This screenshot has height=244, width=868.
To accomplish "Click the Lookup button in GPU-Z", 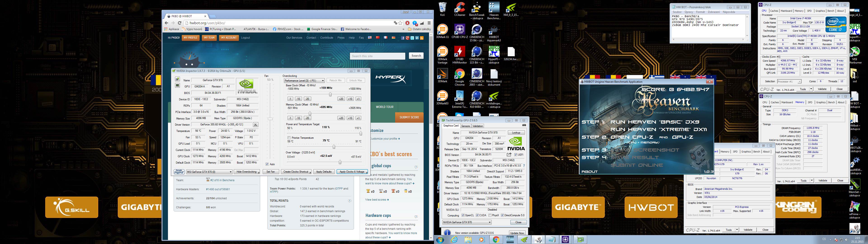I will 516,133.
